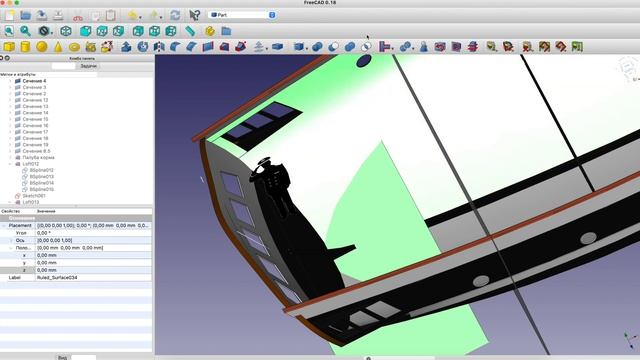Viewport: 640px width, 360px height.
Task: Switch to the Задачи tab
Action: pyautogui.click(x=88, y=66)
